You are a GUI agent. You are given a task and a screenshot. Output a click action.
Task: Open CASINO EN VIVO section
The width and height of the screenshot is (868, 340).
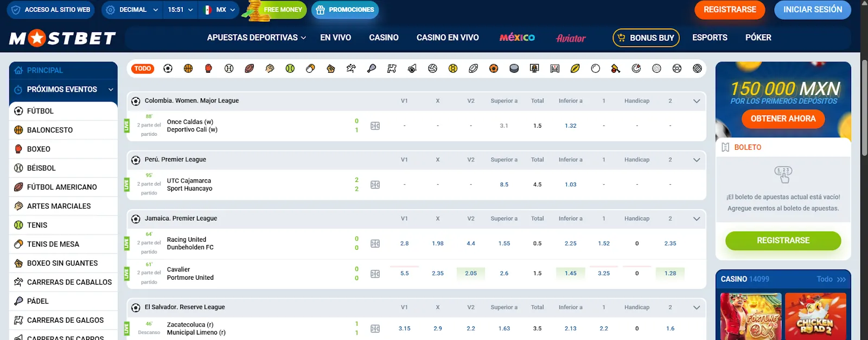coord(448,37)
